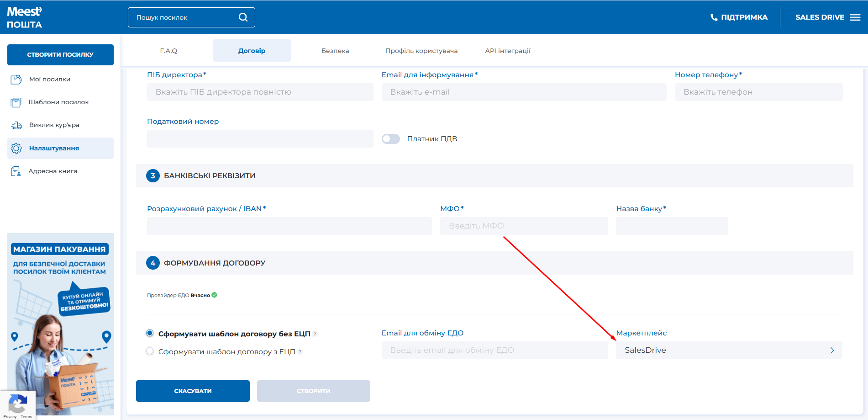Click the Адресна книга icon
This screenshot has height=420, width=868.
coord(16,171)
